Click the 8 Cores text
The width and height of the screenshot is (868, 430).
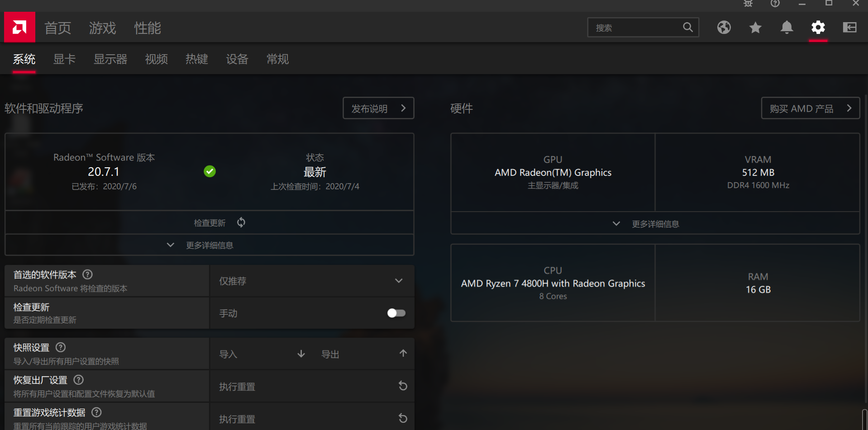[553, 296]
